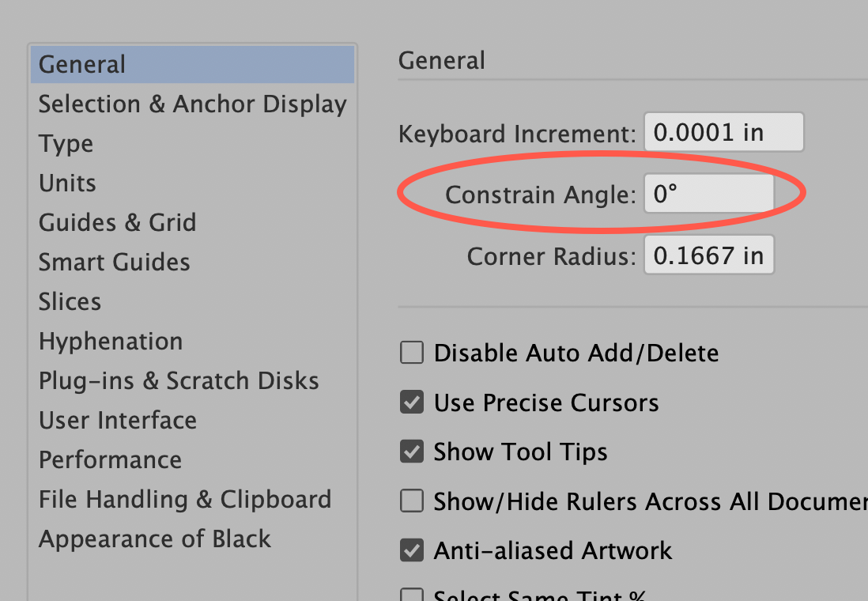The height and width of the screenshot is (601, 868).
Task: Select Plug-ins & Scratch Disks settings
Action: point(179,380)
